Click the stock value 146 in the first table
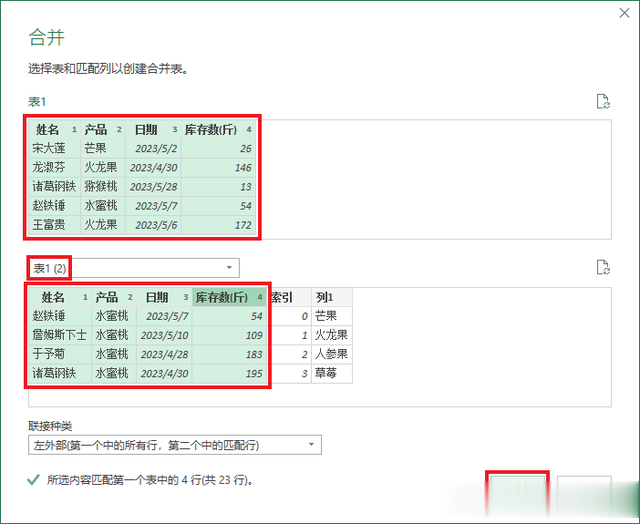The width and height of the screenshot is (640, 524). pos(218,167)
